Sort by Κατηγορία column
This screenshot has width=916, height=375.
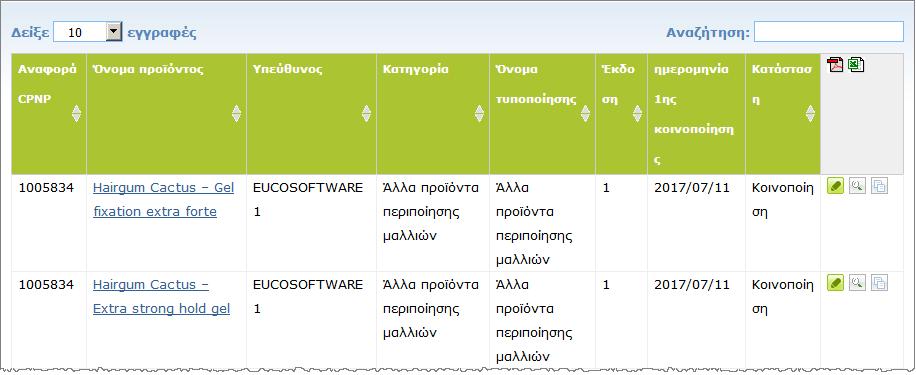click(x=479, y=113)
